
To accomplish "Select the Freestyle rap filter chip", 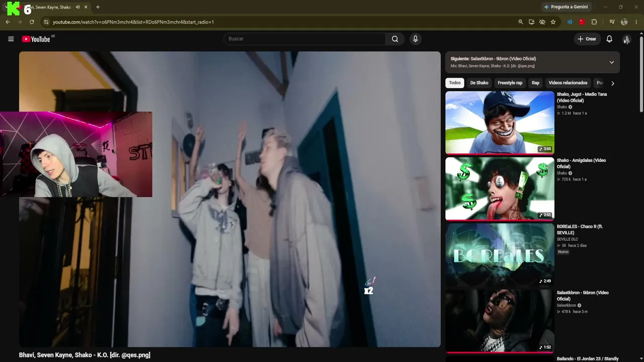I will click(x=510, y=83).
